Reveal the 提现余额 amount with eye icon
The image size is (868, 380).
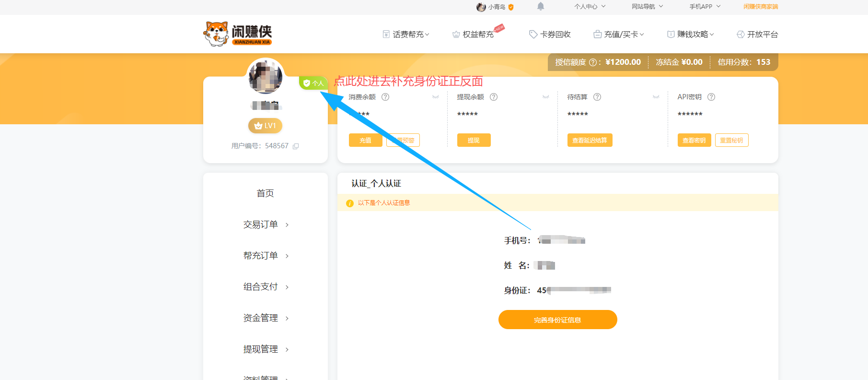[545, 97]
